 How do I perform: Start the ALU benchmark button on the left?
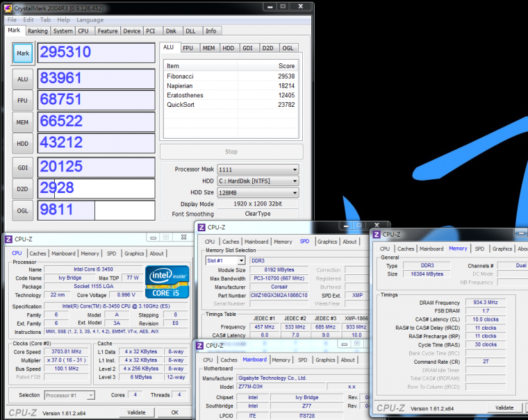point(23,79)
